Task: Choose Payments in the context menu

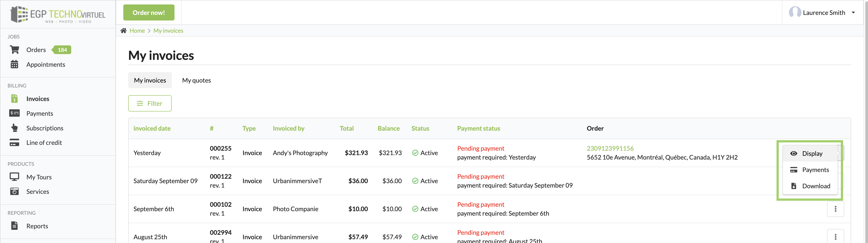Action: click(815, 170)
